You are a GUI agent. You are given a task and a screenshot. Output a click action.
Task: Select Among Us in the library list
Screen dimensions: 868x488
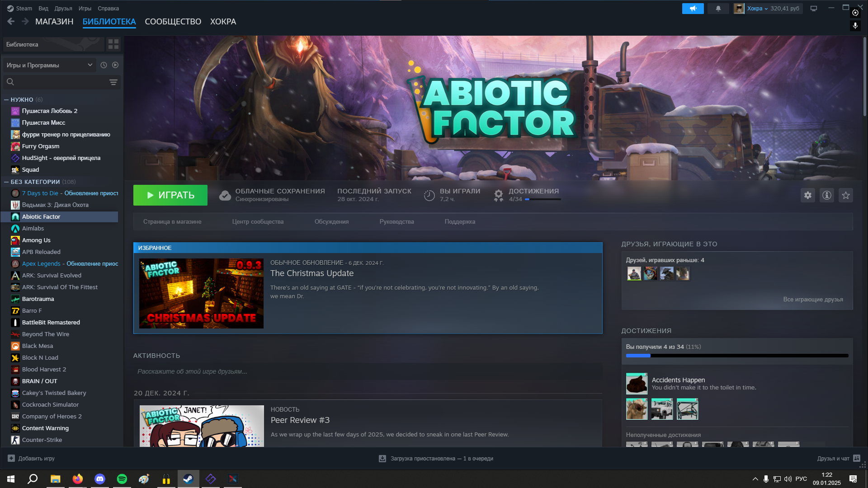tap(60, 240)
